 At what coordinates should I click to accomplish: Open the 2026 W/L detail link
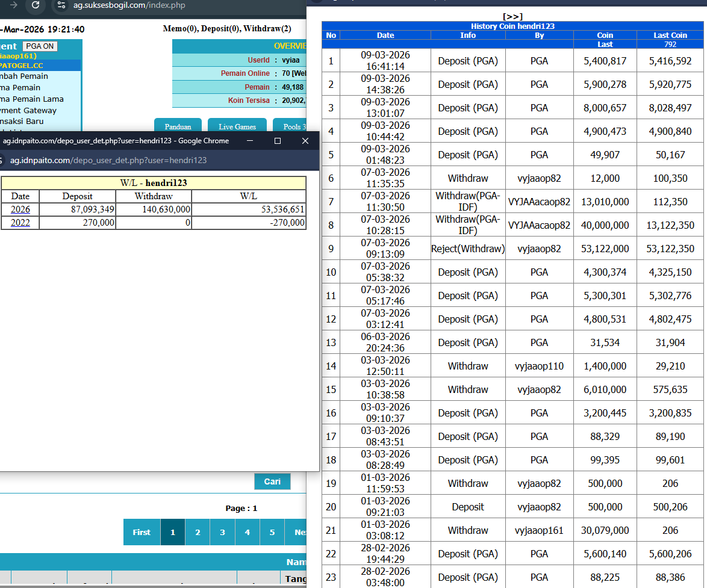pos(20,209)
